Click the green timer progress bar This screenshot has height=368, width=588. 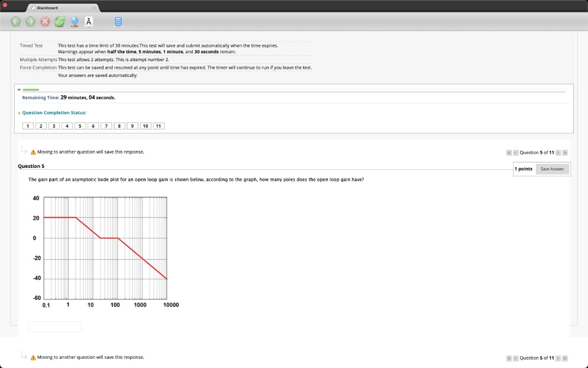(x=30, y=89)
